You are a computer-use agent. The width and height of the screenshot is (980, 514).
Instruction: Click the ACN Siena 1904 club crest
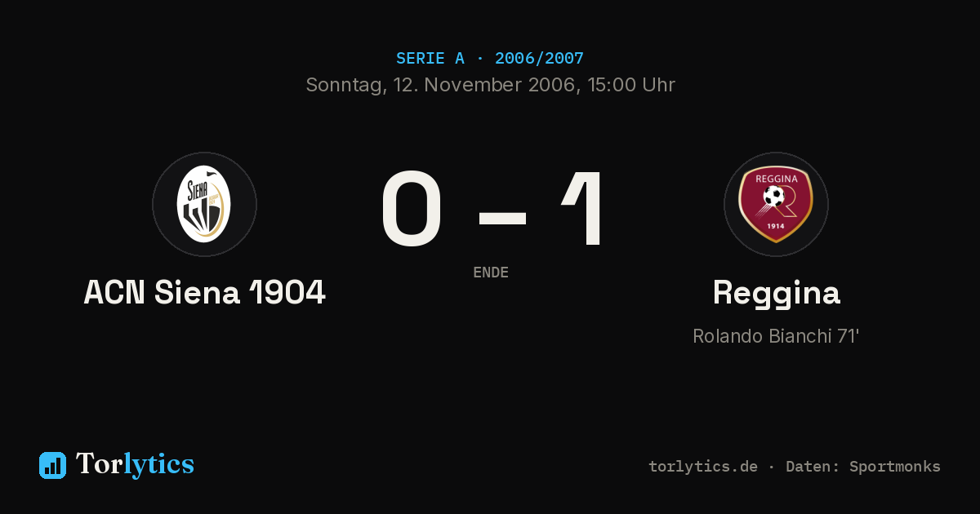(x=204, y=204)
